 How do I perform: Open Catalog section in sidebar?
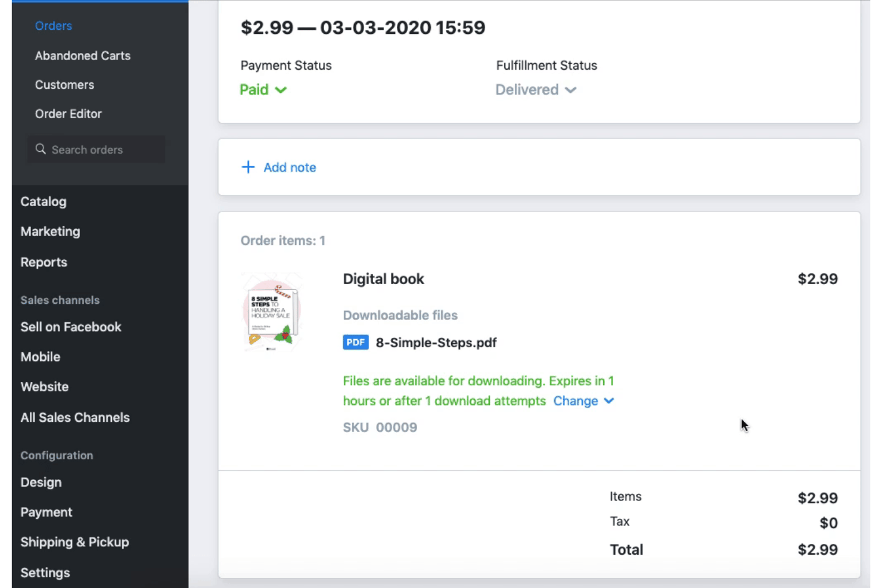44,201
